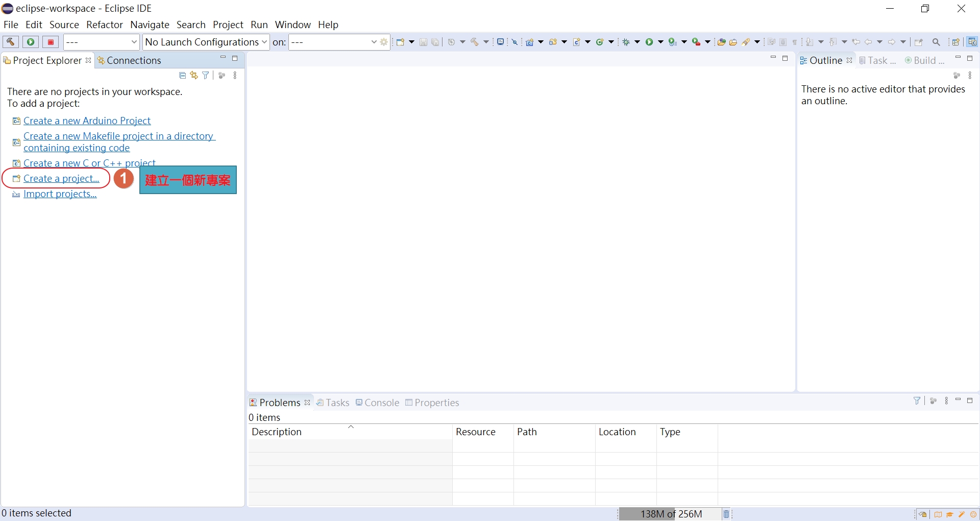The height and width of the screenshot is (521, 980).
Task: Minimize the Project Explorer panel
Action: [223, 58]
